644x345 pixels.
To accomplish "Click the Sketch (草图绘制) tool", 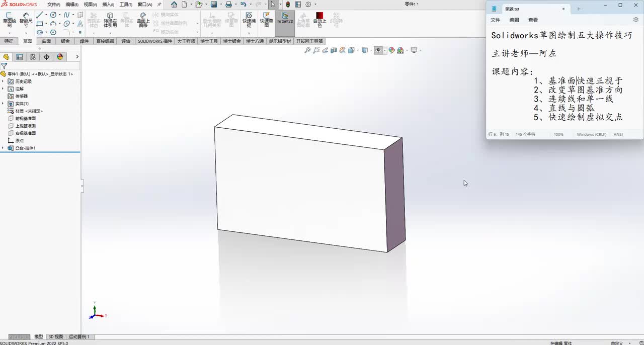I will tap(9, 20).
